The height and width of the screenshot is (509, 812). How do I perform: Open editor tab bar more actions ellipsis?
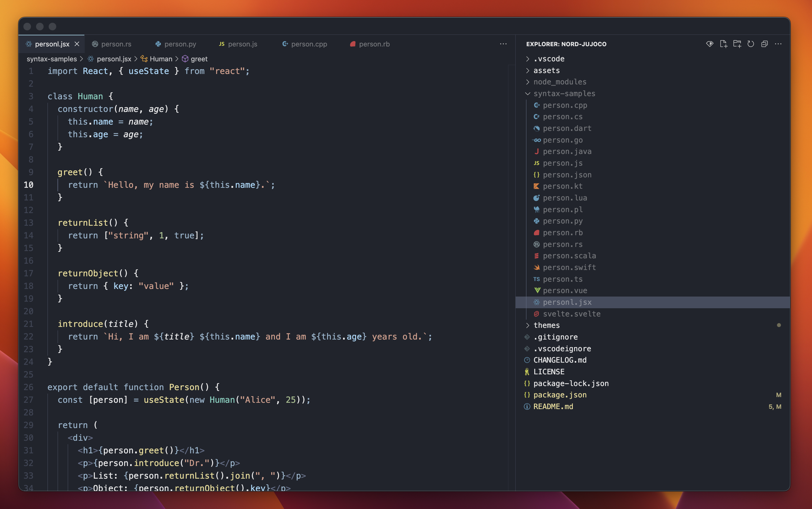[x=503, y=44]
